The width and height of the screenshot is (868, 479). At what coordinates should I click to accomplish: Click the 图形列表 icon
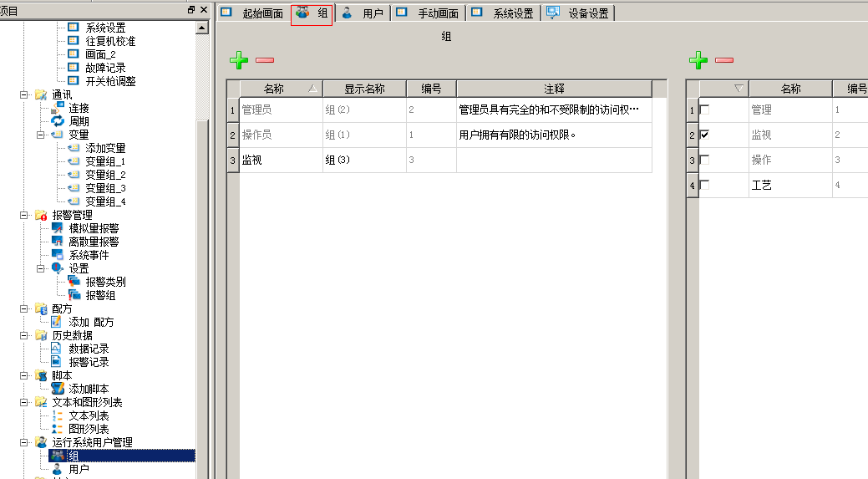(x=57, y=429)
